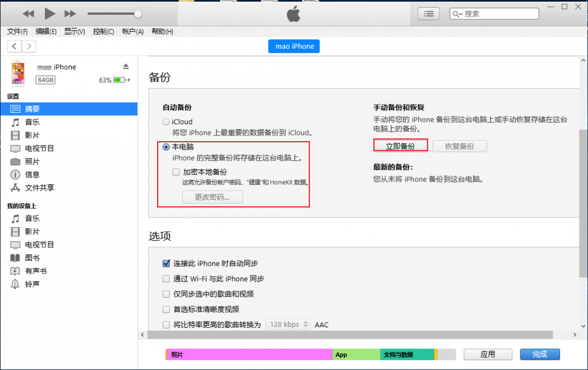Click the 更改密码... button

213,197
